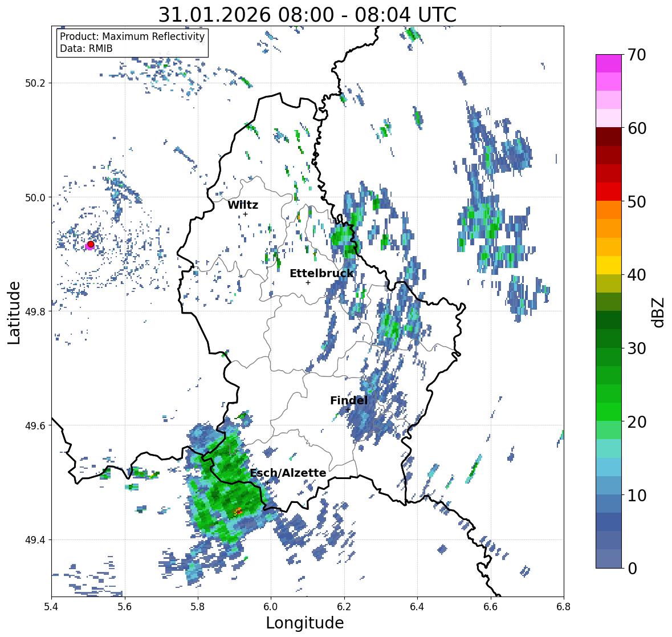Click the title timestamp 31.01.2026 08:00 - 08:04 UTC
Screen dimensions: 672x637
tap(307, 15)
